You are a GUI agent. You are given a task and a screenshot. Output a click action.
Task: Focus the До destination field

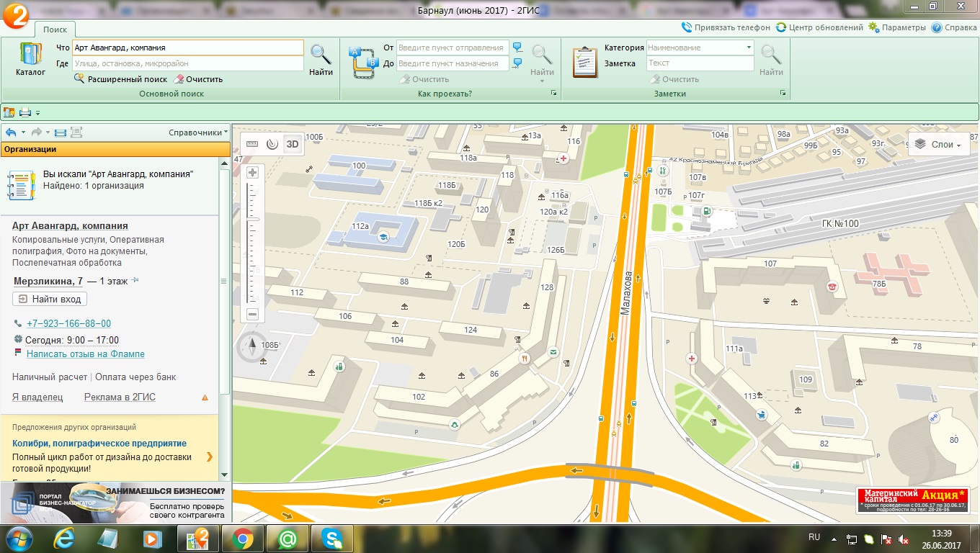pyautogui.click(x=453, y=63)
